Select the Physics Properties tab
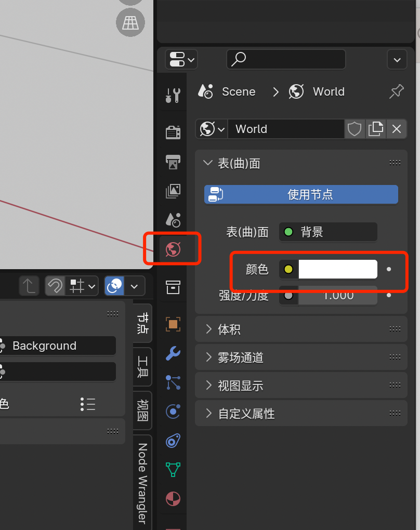The height and width of the screenshot is (530, 420). [173, 412]
